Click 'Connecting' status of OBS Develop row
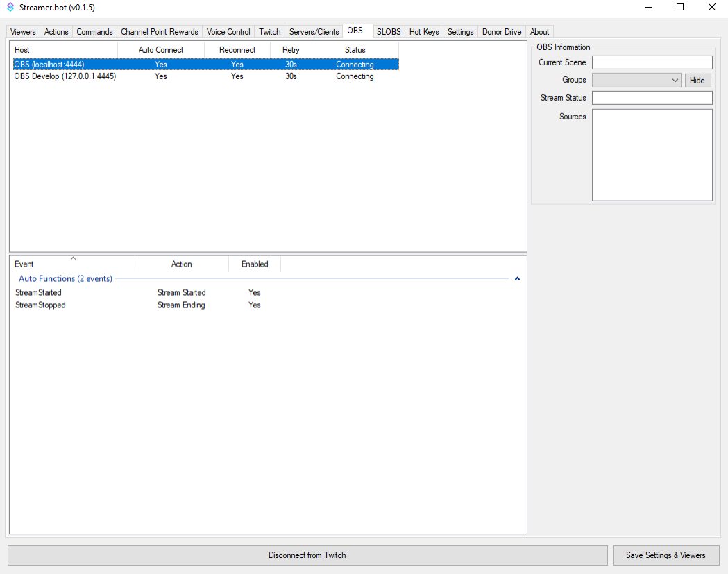Image resolution: width=728 pixels, height=574 pixels. pos(355,76)
